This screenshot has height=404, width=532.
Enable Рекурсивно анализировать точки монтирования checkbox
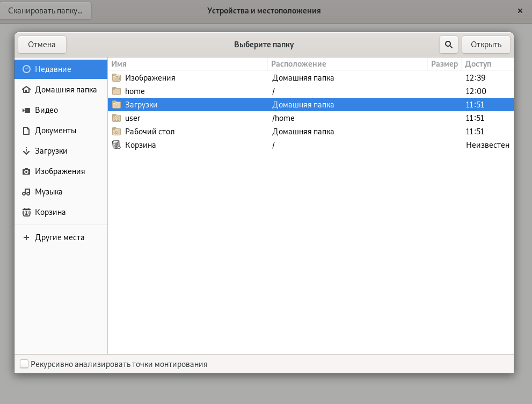[24, 364]
